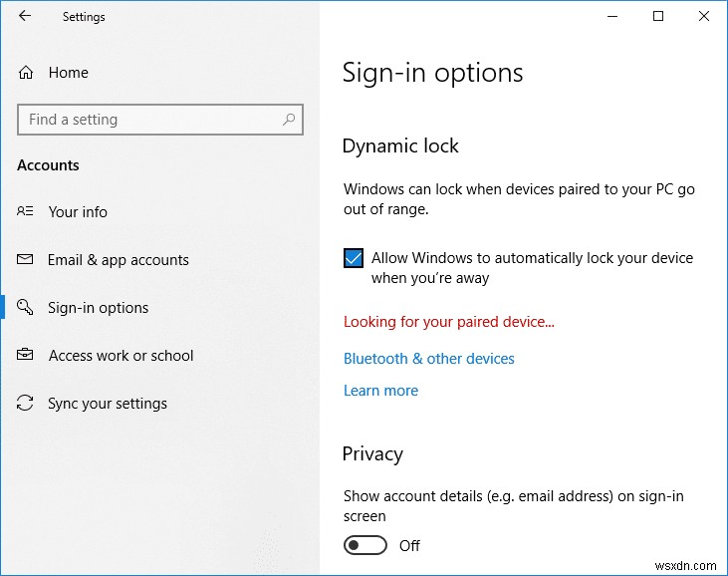Uncheck automatically lock your device checkbox
Screen dimensions: 728x576
(354, 258)
